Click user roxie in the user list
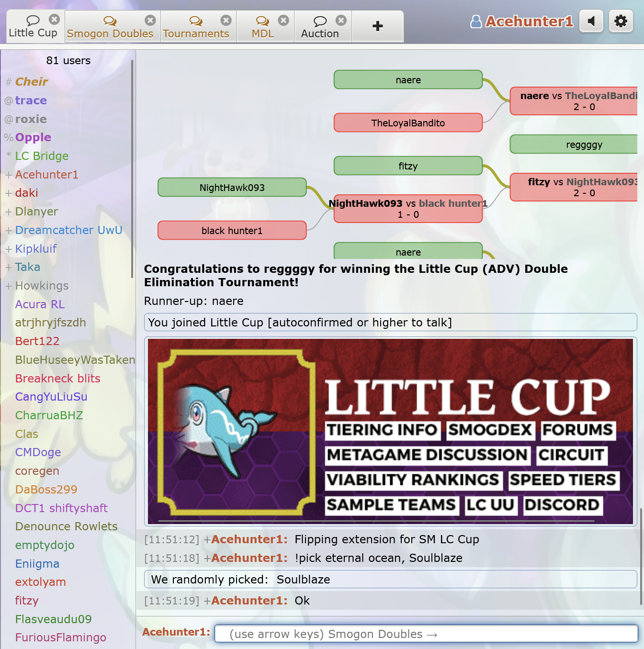This screenshot has height=649, width=644. [31, 119]
